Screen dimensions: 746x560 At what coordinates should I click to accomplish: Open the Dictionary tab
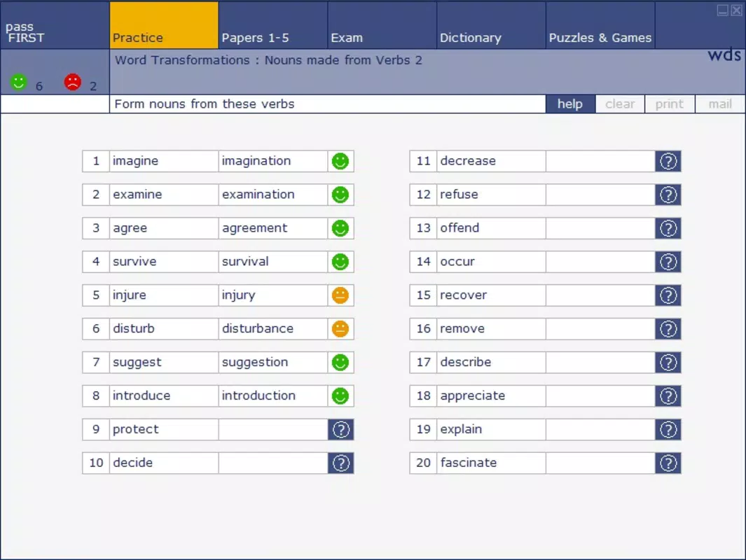click(491, 24)
